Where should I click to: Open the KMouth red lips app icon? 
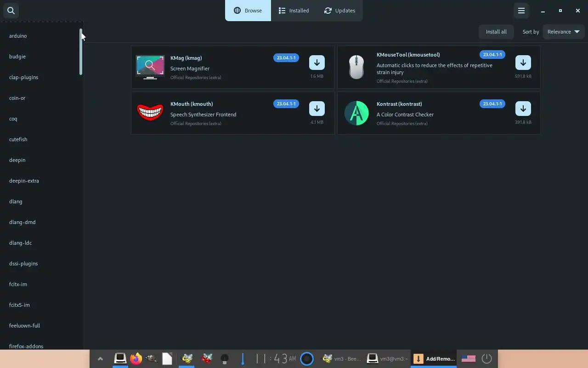(150, 113)
